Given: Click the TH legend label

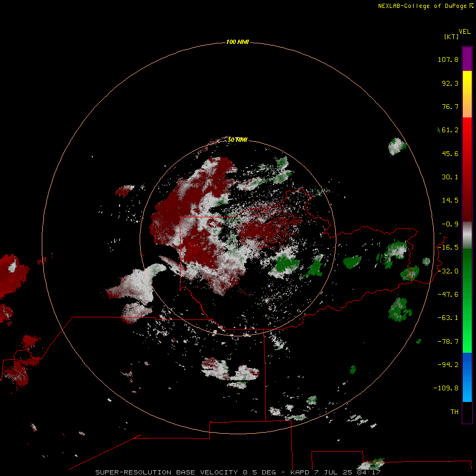Looking at the screenshot, I should (x=454, y=412).
